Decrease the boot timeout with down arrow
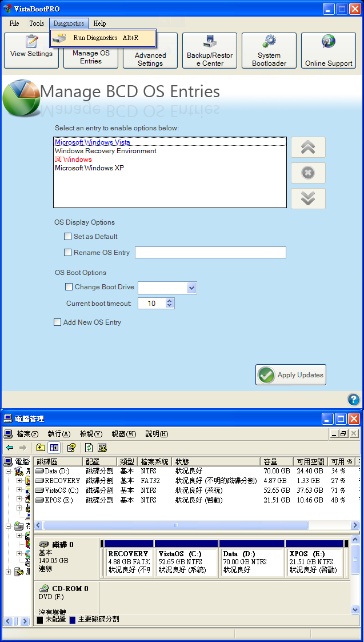This screenshot has width=364, height=642. click(170, 306)
